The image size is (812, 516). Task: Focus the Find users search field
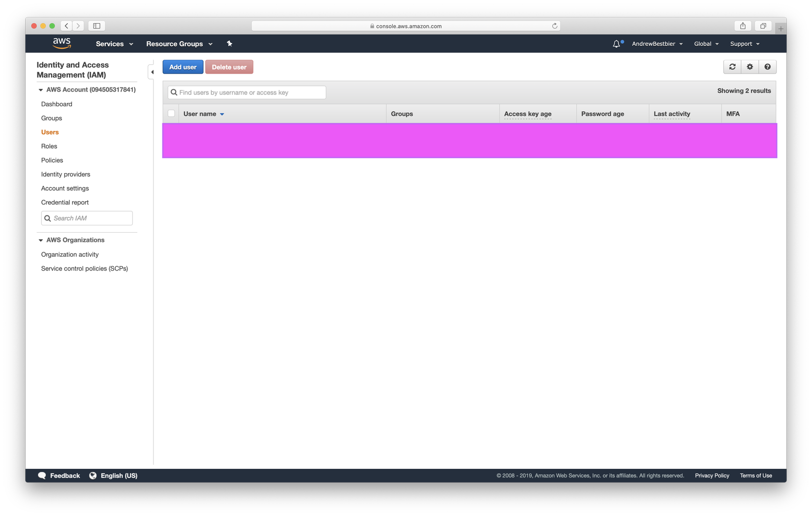(247, 92)
